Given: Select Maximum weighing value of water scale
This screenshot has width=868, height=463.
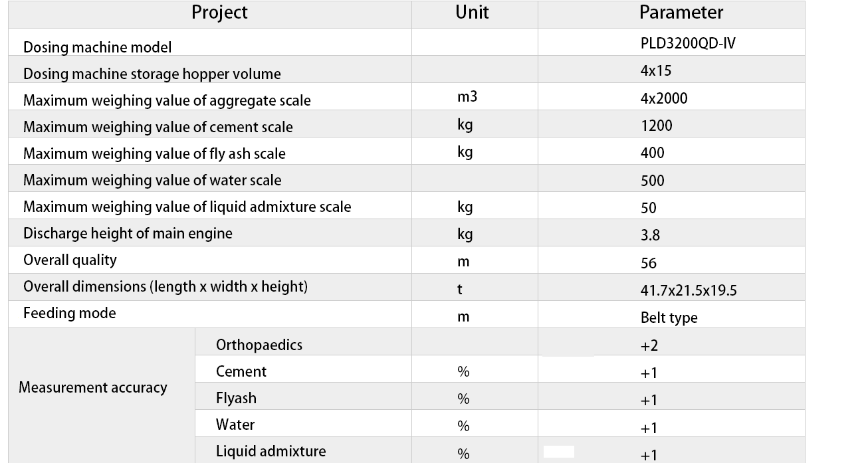Looking at the screenshot, I should pos(152,180).
